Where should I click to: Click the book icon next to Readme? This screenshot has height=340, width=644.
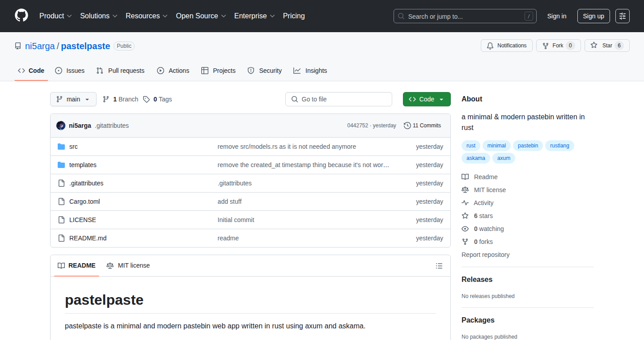(x=465, y=177)
